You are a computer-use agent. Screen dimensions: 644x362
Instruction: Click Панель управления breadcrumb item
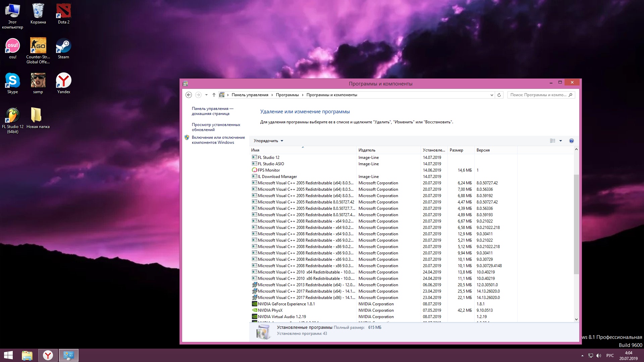[249, 95]
